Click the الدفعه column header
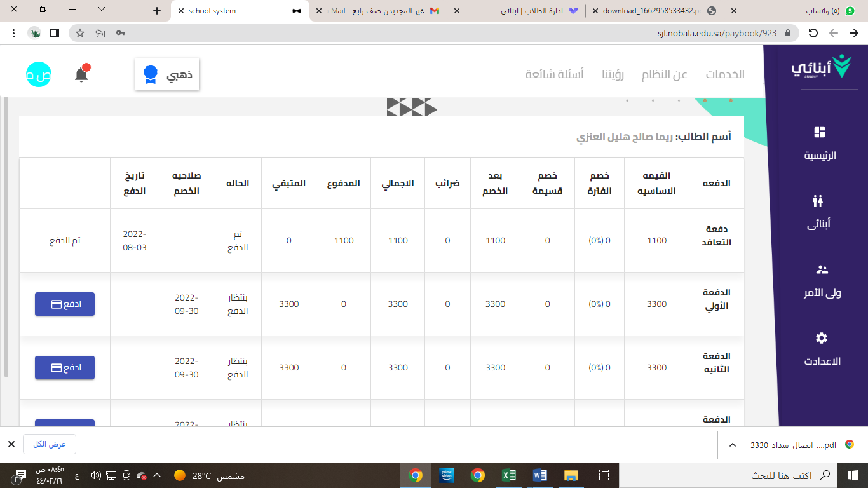868x488 pixels. point(717,183)
